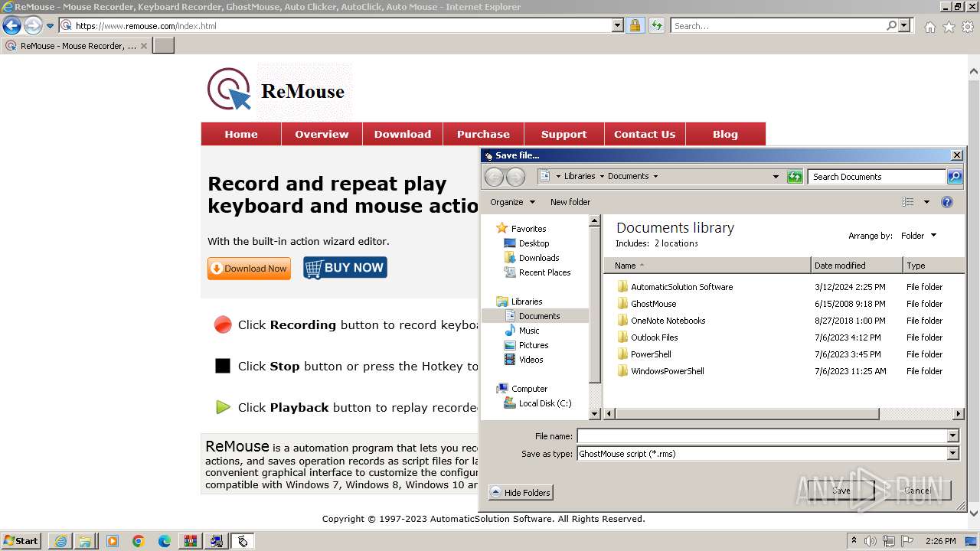Viewport: 980px width, 551px height.
Task: Click the Internet Explorer forward arrow
Action: coord(33,25)
